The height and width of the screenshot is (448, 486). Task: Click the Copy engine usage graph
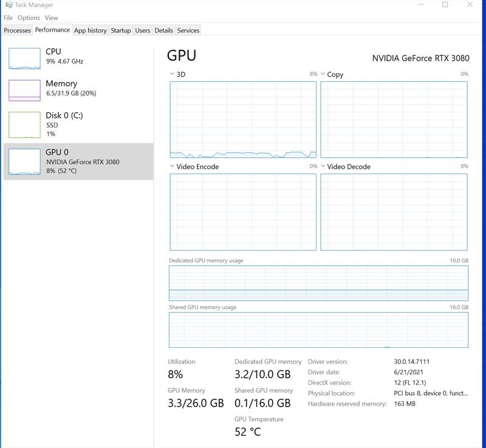point(394,120)
